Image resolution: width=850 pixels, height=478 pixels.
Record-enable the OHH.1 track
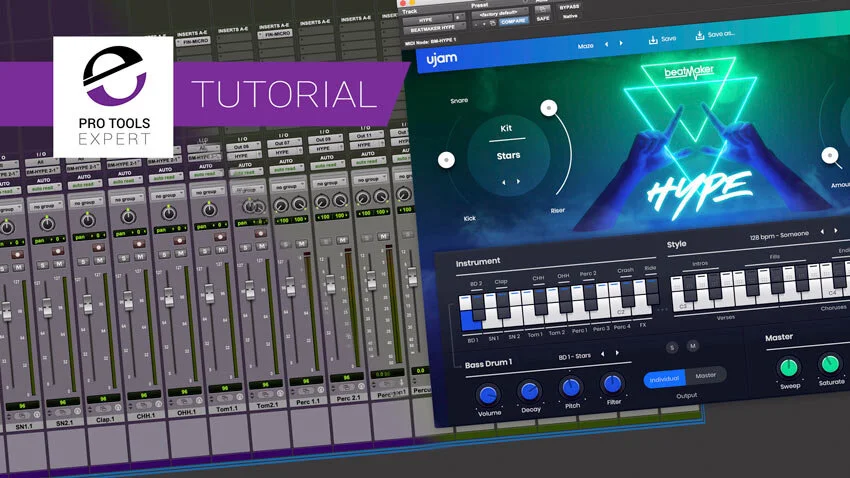[x=179, y=241]
